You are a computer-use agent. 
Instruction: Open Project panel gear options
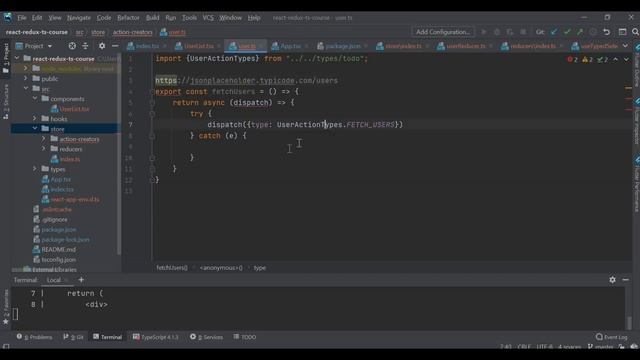click(102, 46)
